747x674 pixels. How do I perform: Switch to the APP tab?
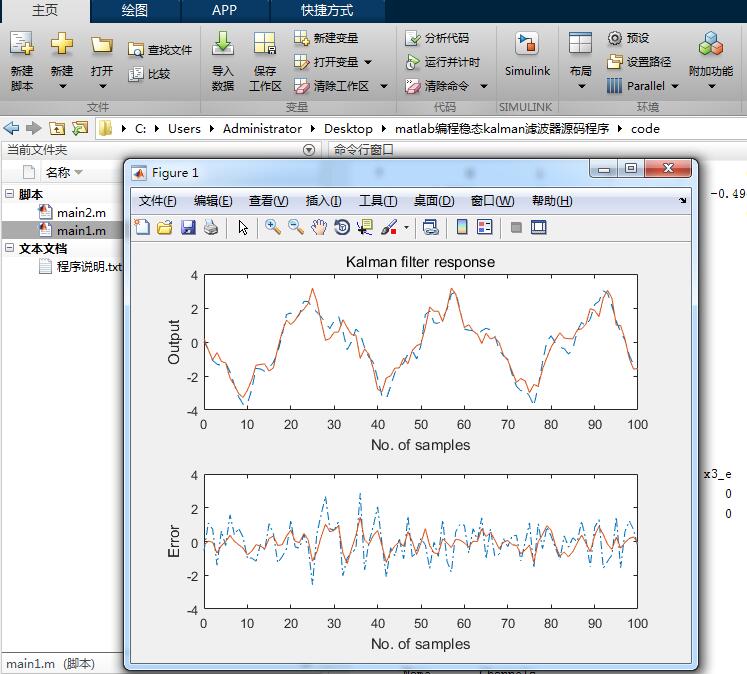point(224,10)
